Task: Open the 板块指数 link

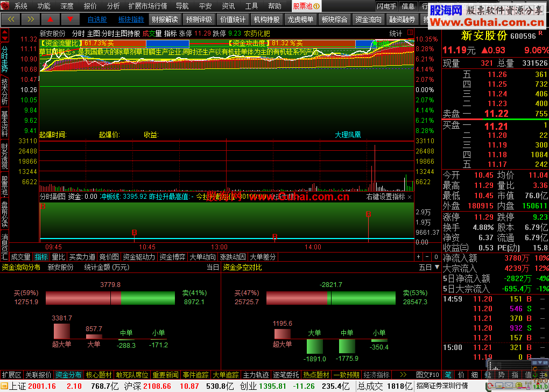Action: click(131, 19)
